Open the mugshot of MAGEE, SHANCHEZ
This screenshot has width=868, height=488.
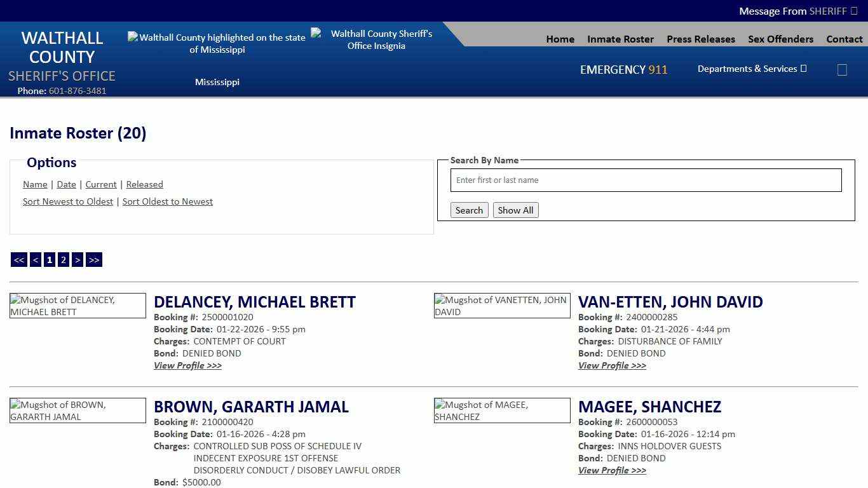coord(502,410)
